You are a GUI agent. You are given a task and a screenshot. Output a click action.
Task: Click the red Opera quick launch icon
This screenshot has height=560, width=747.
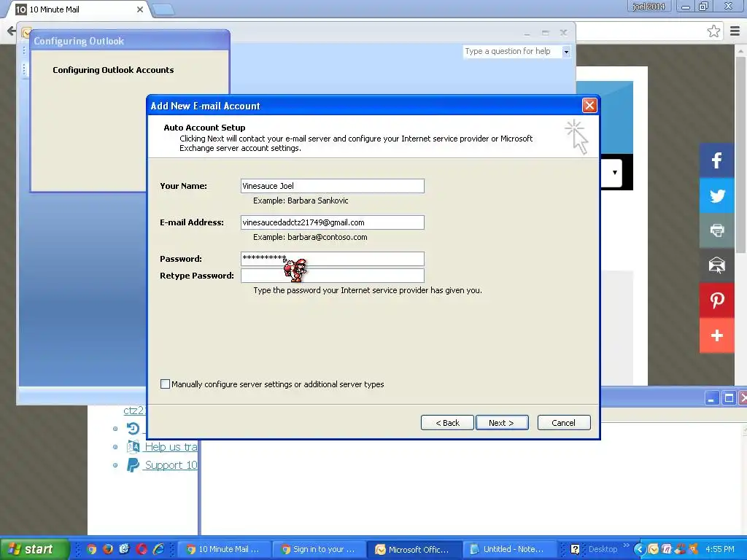click(142, 549)
